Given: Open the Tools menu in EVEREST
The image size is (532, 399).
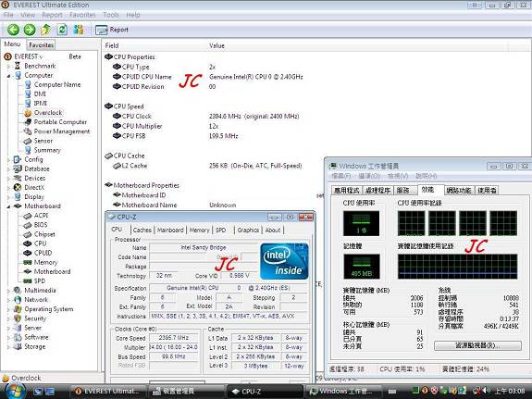Looking at the screenshot, I should (111, 15).
